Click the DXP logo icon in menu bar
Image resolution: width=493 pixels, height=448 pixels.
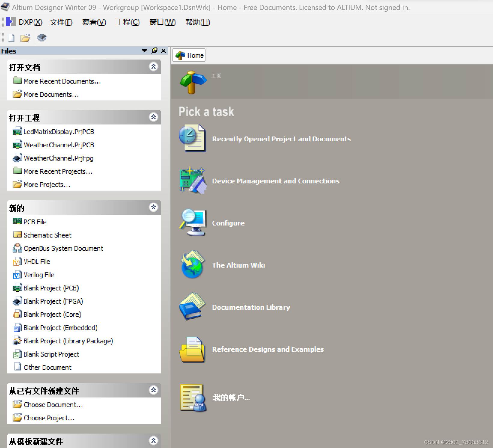point(11,22)
